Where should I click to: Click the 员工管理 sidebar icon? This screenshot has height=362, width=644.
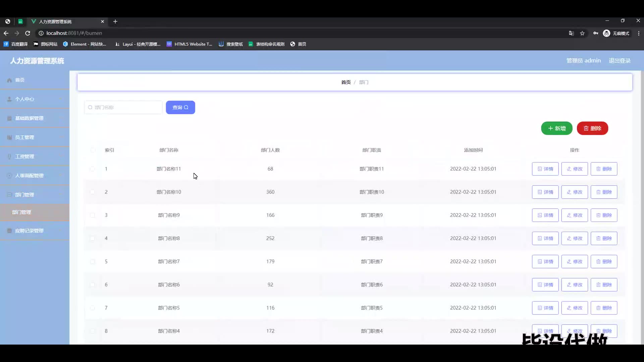(9, 137)
